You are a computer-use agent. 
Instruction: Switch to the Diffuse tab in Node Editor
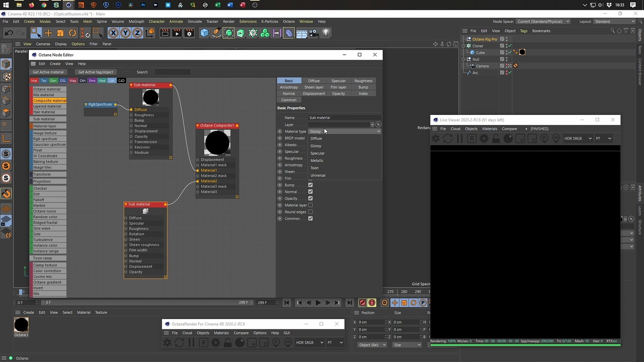[x=314, y=81]
